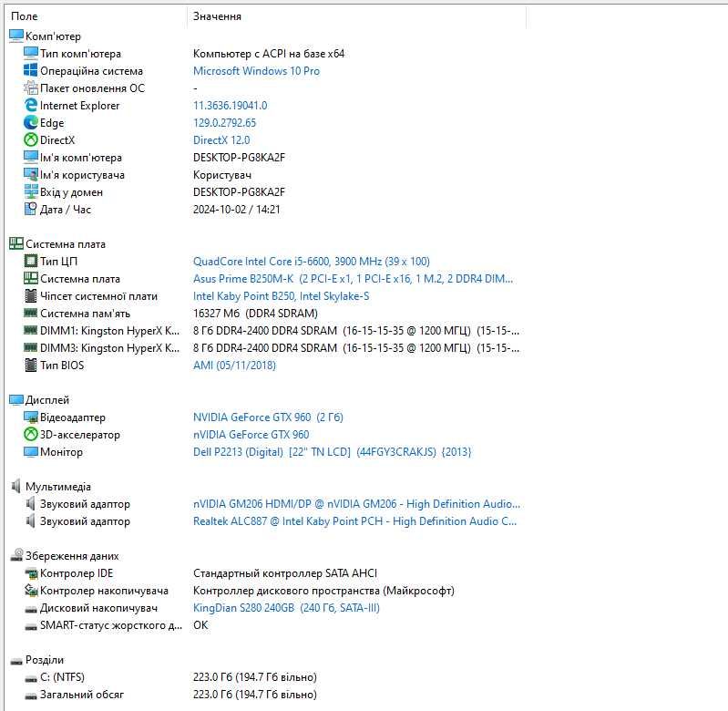Viewport: 728px width, 711px height.
Task: Click the Значення column header
Action: pyautogui.click(x=217, y=16)
